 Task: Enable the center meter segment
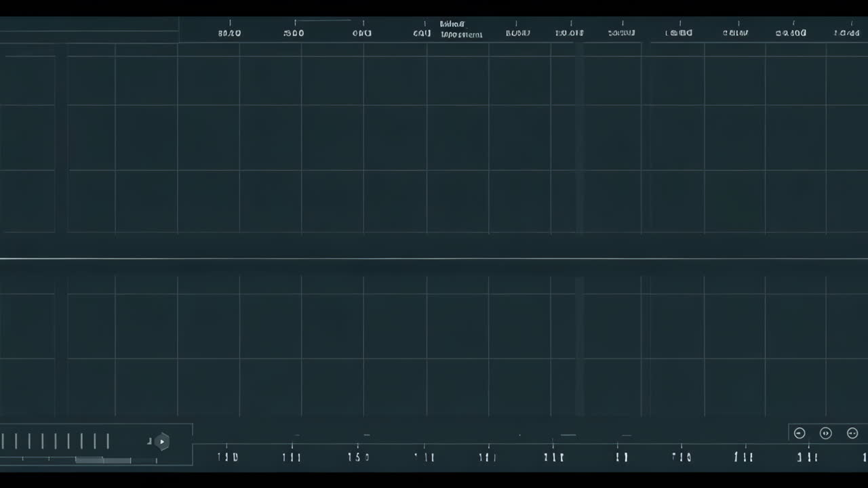(56, 440)
